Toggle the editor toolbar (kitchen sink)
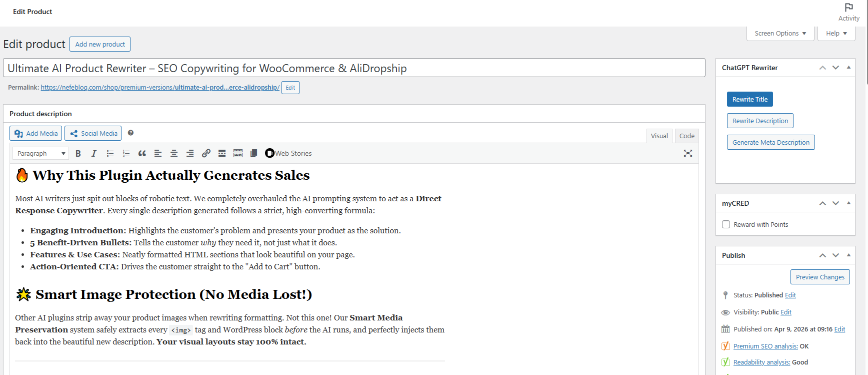 [x=238, y=153]
